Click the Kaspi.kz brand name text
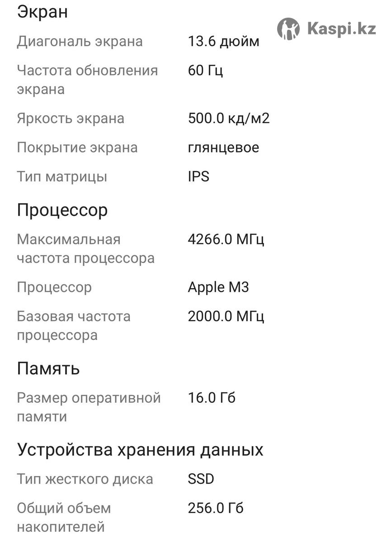 tap(341, 29)
